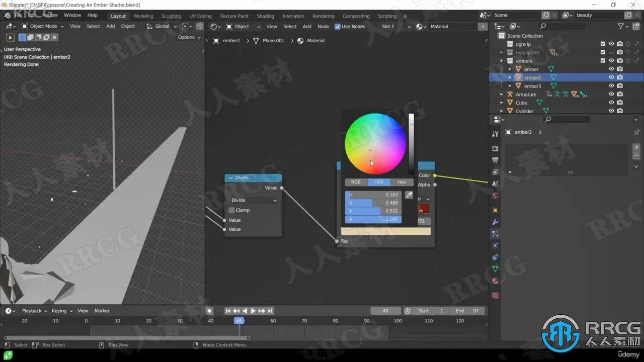644x362 pixels.
Task: Adjust the H hue slider
Action: click(x=373, y=195)
